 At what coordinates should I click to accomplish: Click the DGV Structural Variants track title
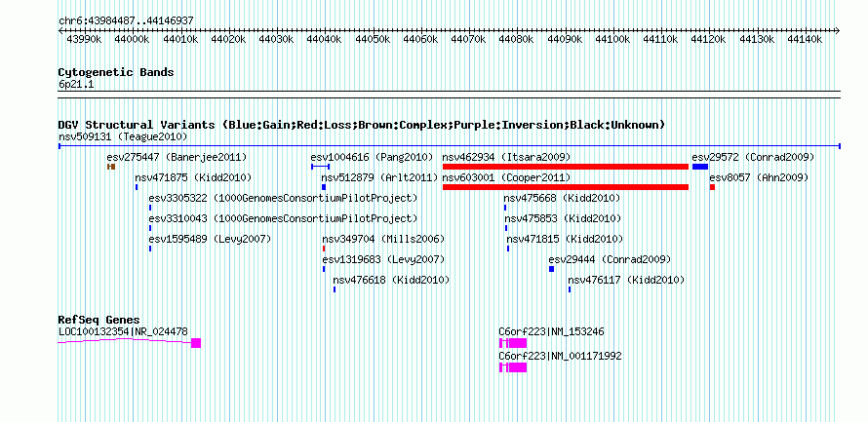362,125
